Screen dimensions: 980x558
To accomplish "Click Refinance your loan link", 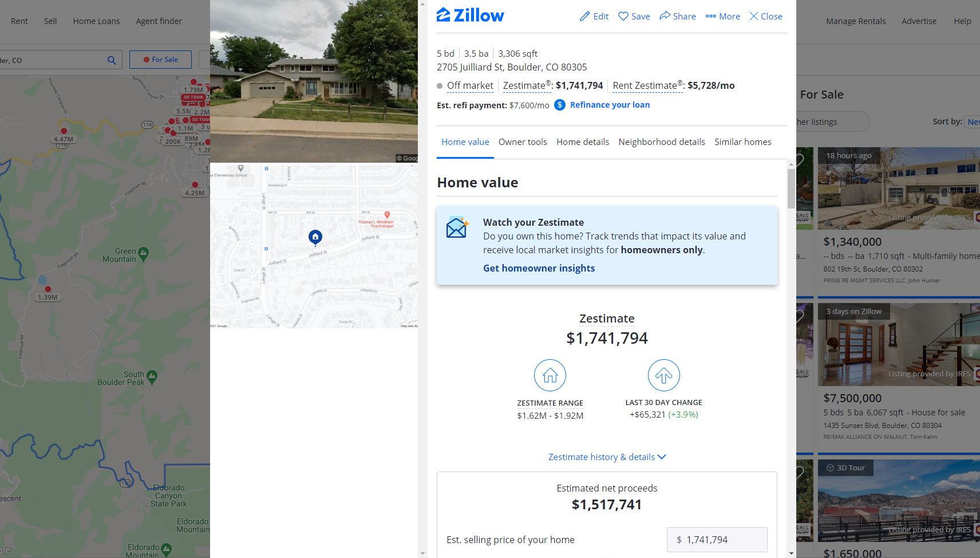I will click(x=610, y=105).
